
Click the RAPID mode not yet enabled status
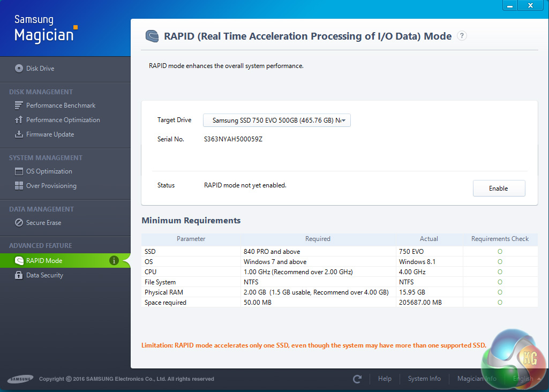coord(245,185)
